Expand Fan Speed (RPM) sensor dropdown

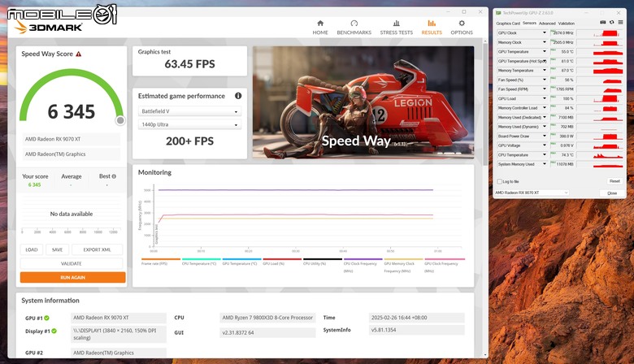[x=545, y=89]
